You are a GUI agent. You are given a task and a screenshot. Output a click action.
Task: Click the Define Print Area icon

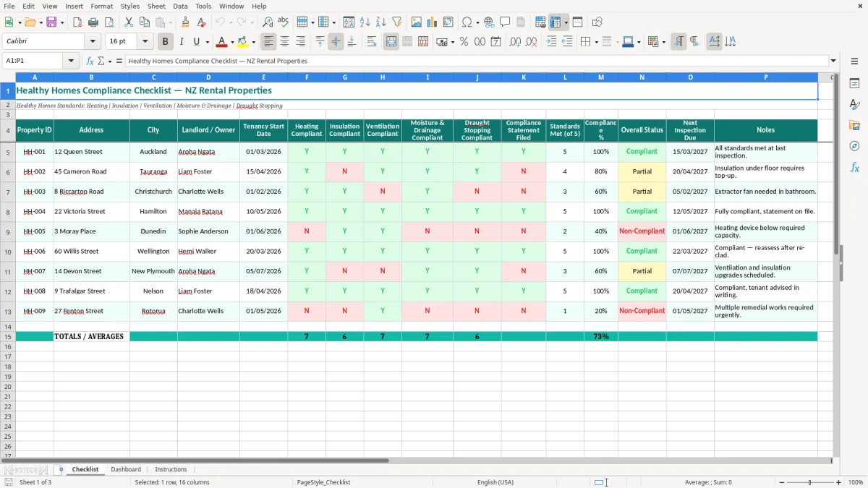pyautogui.click(x=540, y=22)
